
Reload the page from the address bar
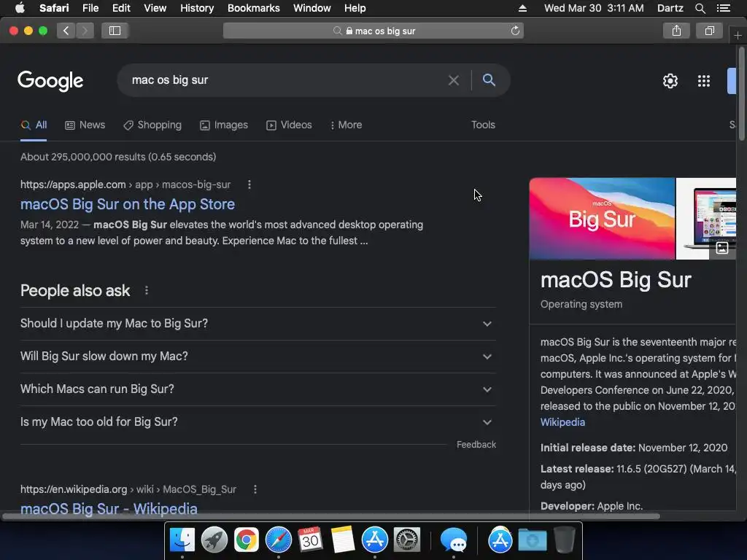(515, 31)
